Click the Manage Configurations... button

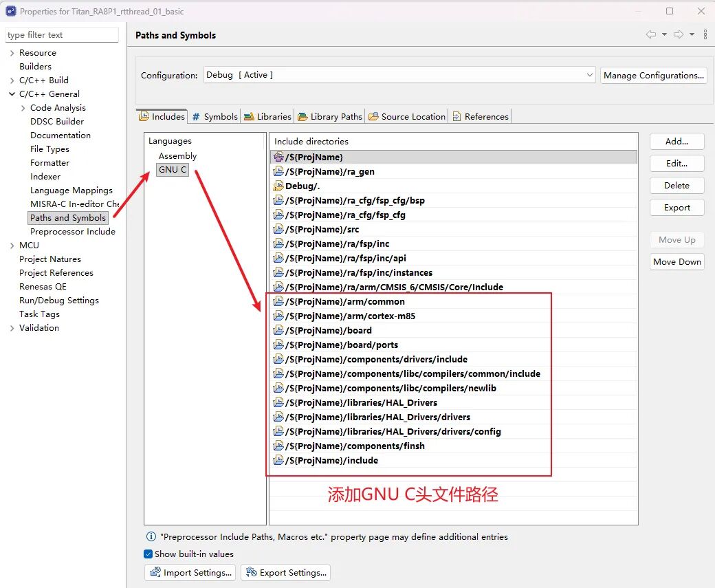pyautogui.click(x=653, y=75)
